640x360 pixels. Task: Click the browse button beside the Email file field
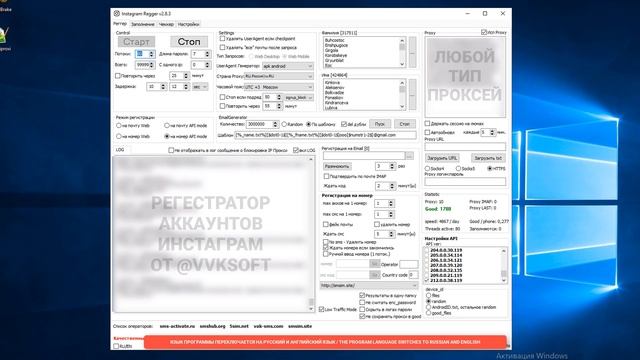[409, 156]
